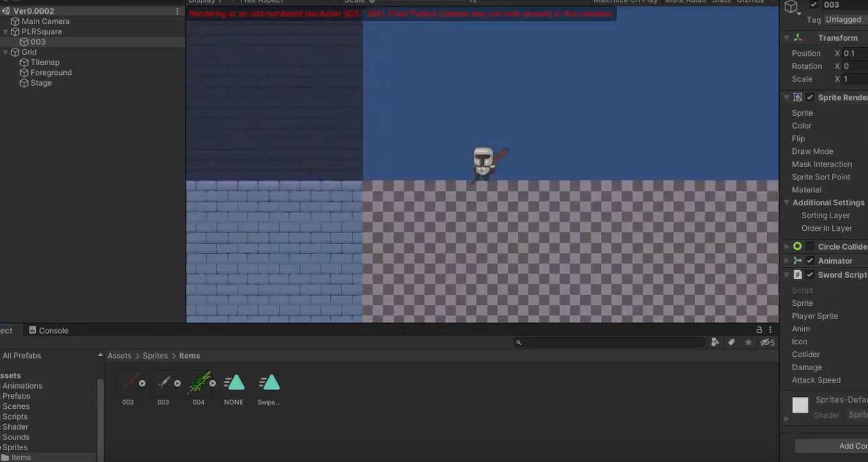The width and height of the screenshot is (868, 462).
Task: Click Sprites in the breadcrumb path
Action: pos(155,356)
